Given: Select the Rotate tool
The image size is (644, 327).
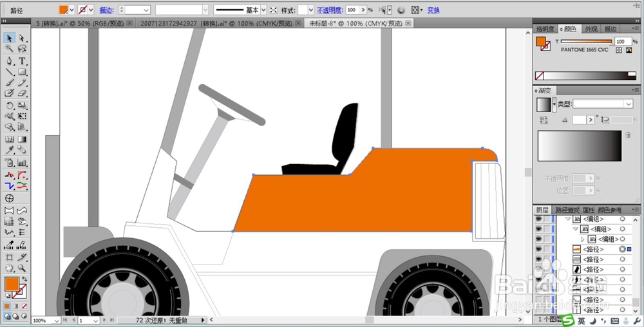Looking at the screenshot, I should point(9,106).
